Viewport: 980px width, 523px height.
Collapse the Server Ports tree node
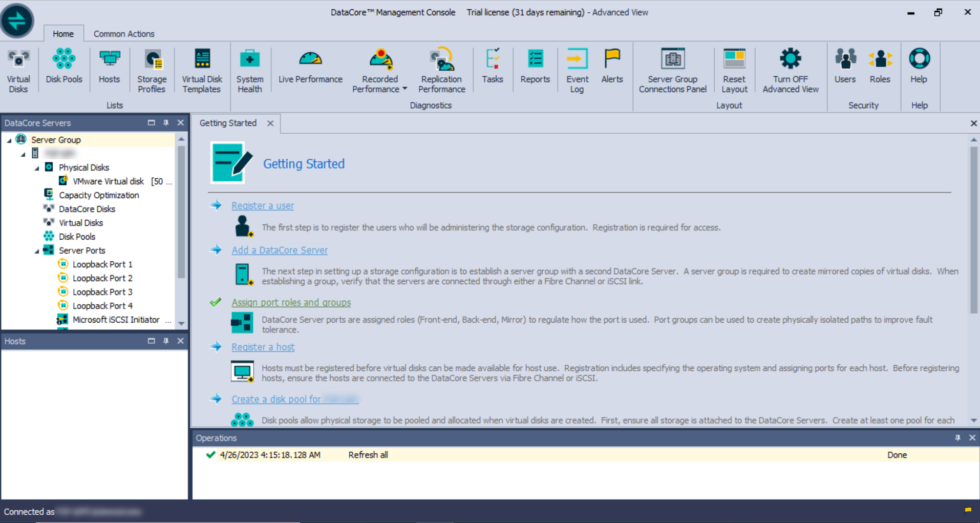pyautogui.click(x=36, y=250)
